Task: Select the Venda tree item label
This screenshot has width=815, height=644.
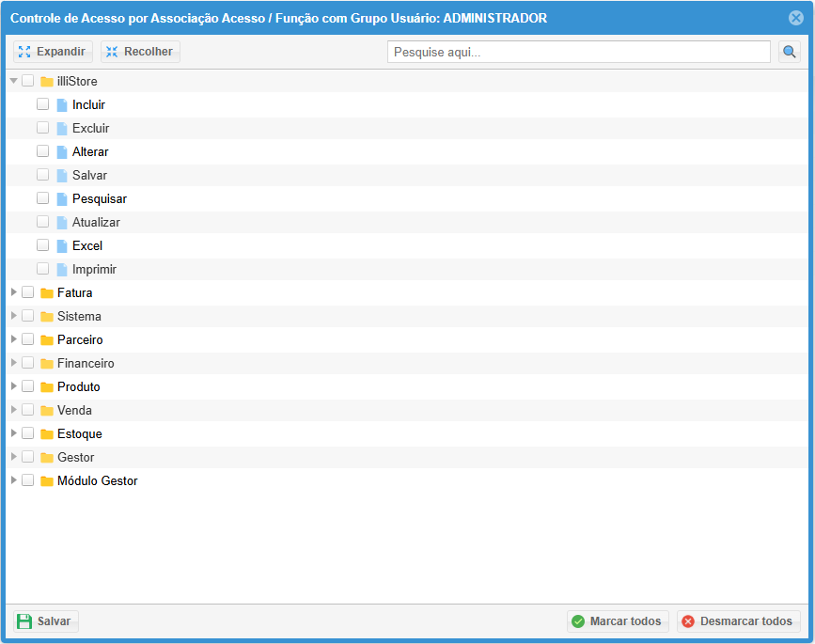Action: coord(74,410)
